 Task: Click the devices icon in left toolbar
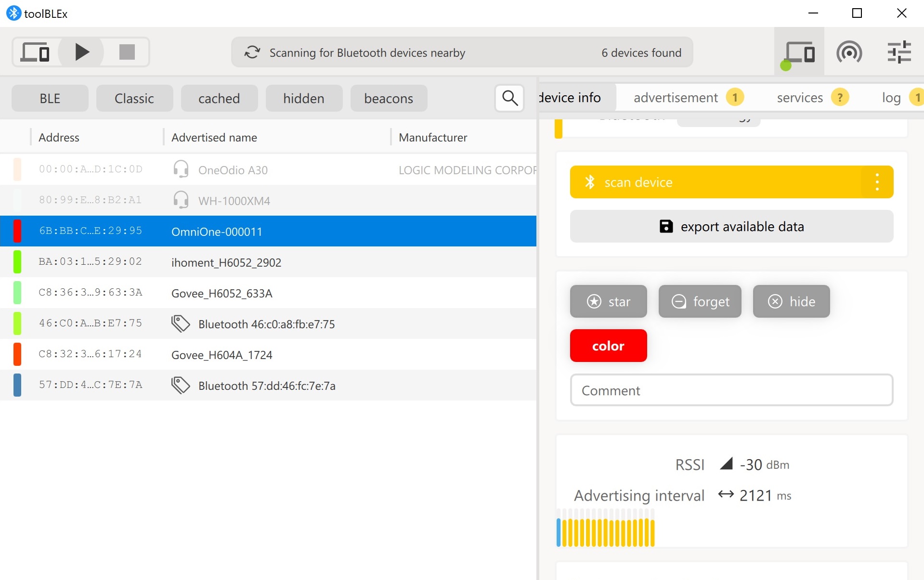coord(35,52)
